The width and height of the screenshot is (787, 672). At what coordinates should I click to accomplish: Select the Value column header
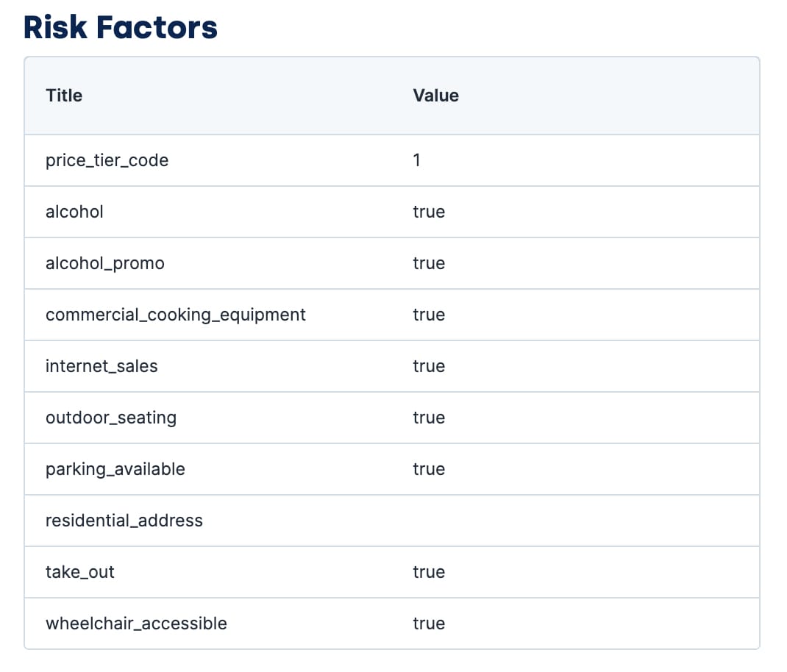click(435, 96)
